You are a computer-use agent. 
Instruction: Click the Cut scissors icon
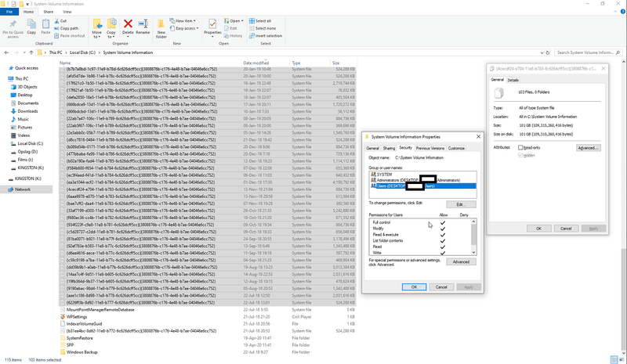tap(55, 21)
